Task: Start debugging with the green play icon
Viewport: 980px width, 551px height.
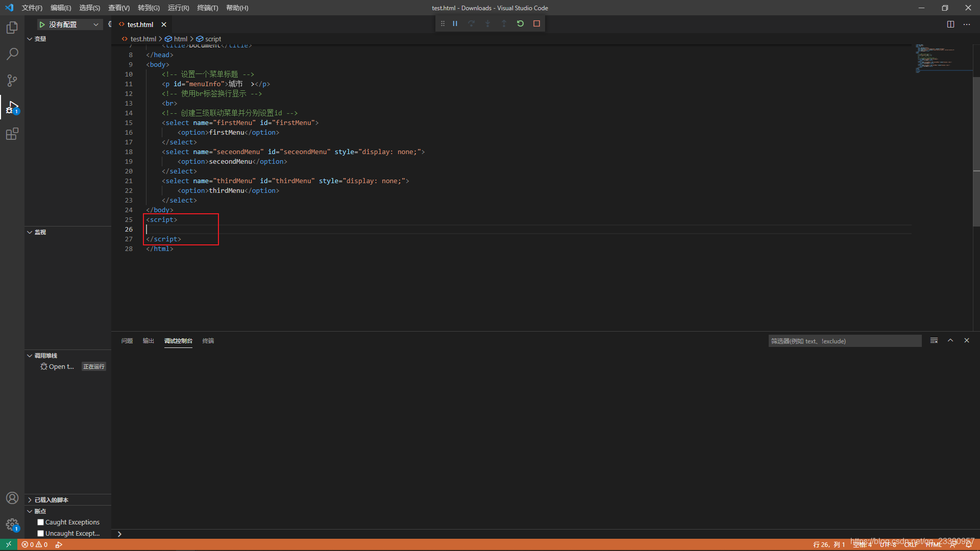Action: tap(42, 24)
